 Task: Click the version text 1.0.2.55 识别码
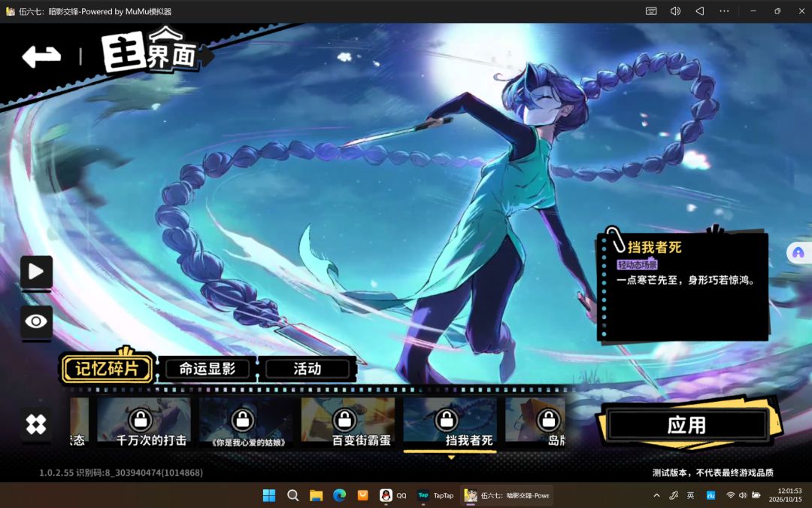coord(121,473)
